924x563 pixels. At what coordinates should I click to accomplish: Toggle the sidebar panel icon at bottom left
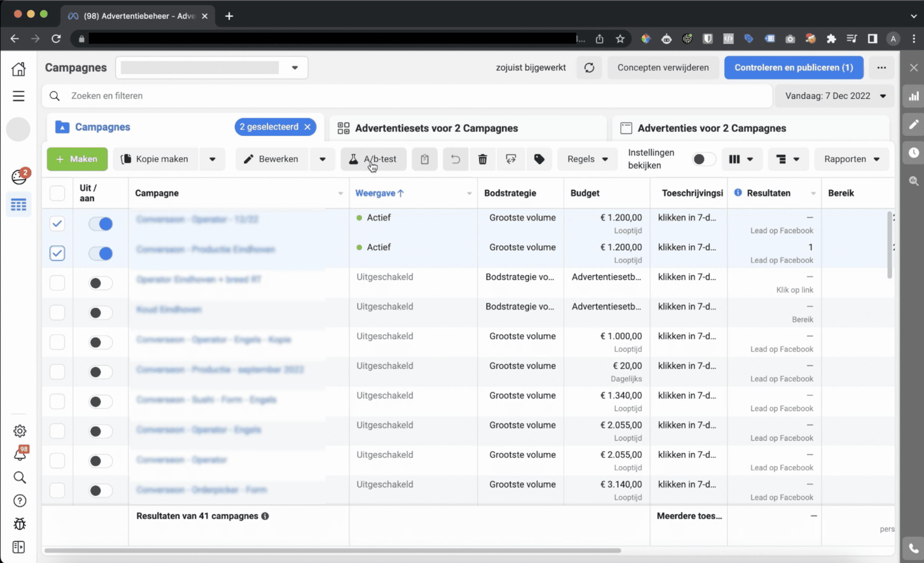[x=19, y=547]
